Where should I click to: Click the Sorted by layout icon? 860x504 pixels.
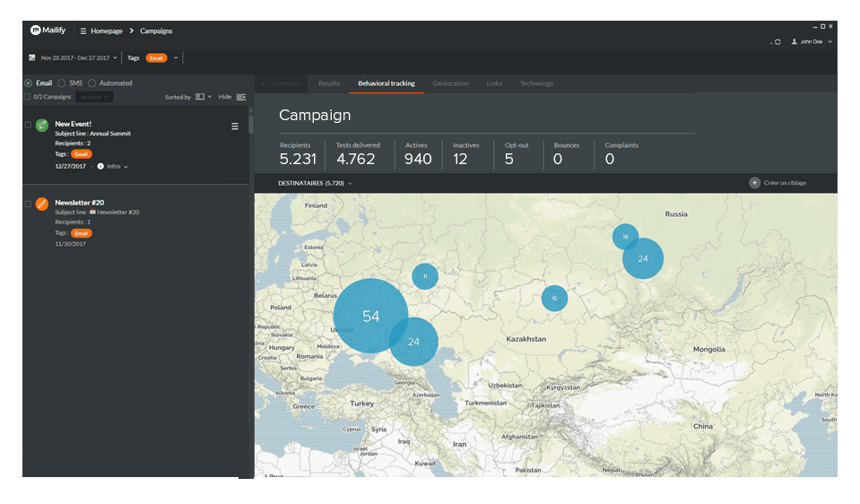coord(200,97)
